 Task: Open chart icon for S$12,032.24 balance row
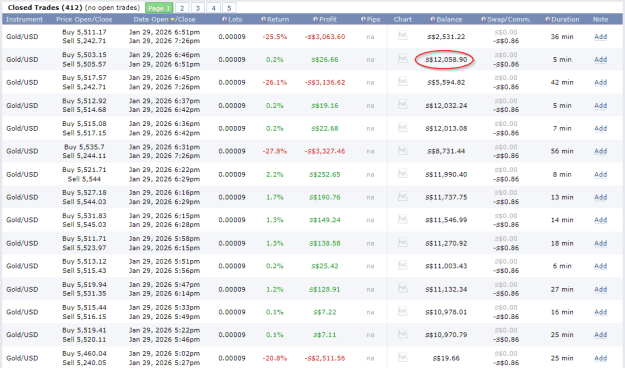(x=403, y=105)
